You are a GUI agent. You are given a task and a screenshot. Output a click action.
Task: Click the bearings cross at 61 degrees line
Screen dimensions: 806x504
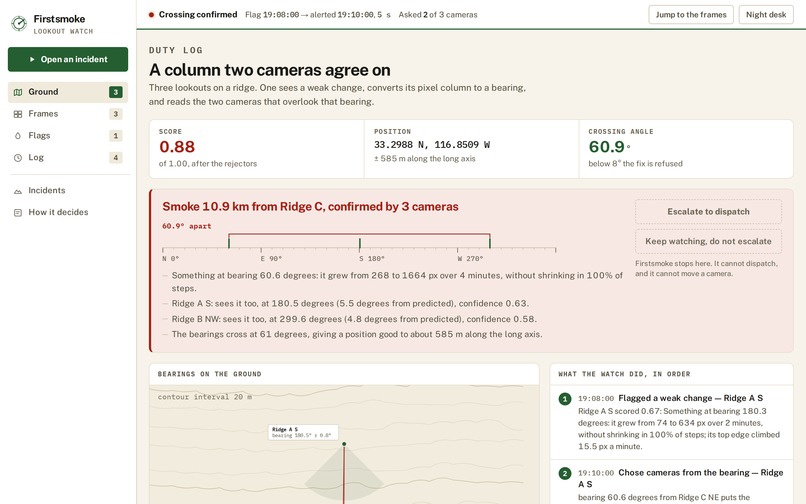[x=357, y=335]
